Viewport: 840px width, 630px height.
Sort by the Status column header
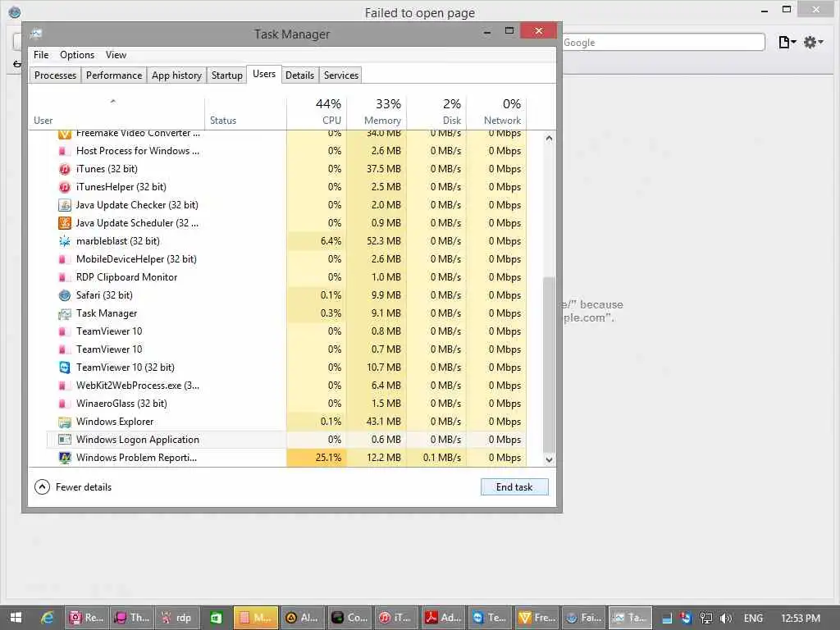[245, 112]
